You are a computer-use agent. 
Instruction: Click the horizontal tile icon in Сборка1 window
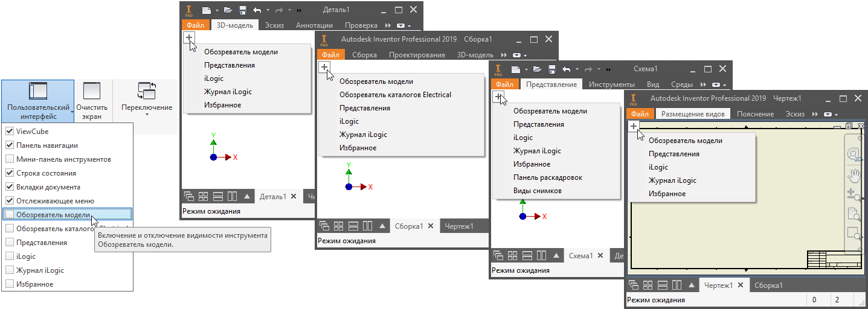pos(353,226)
